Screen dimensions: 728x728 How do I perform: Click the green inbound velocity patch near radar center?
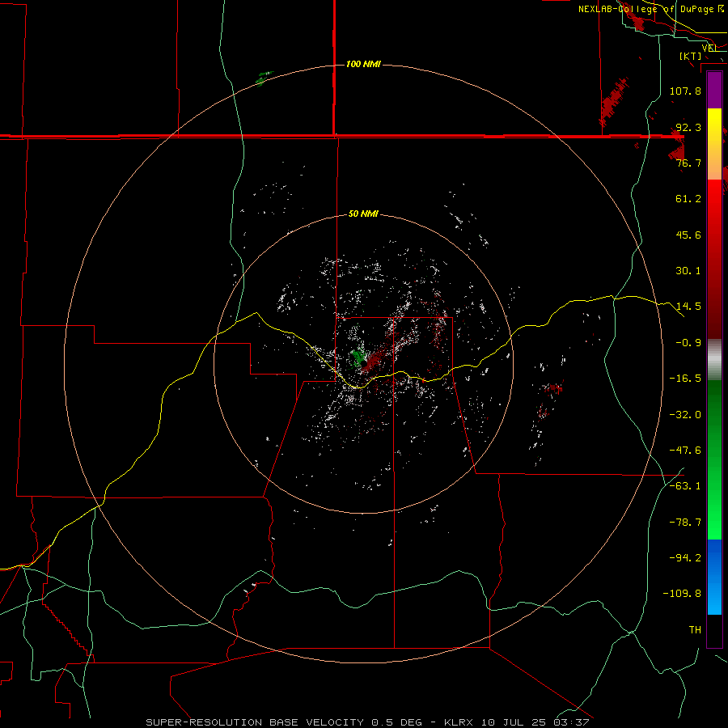358,358
